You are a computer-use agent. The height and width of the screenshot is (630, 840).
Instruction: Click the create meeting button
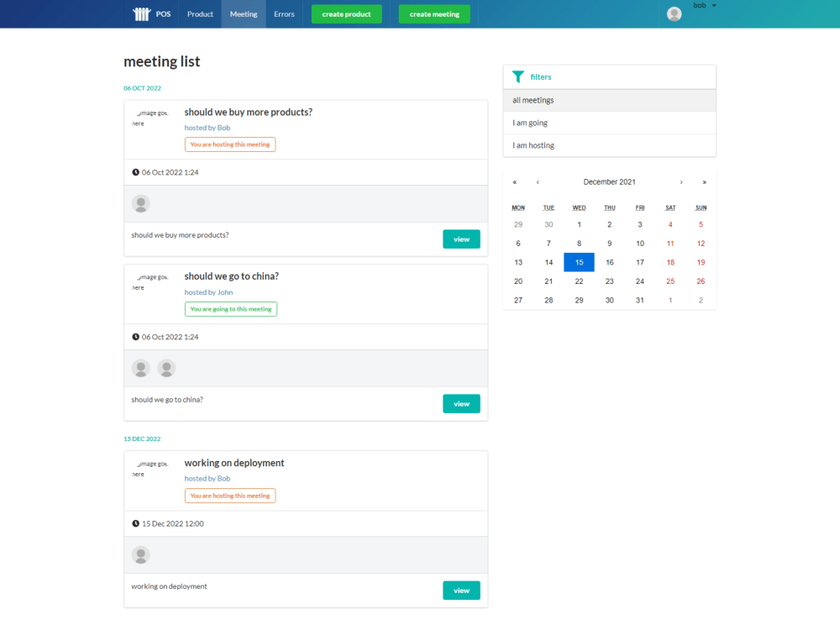pyautogui.click(x=433, y=13)
